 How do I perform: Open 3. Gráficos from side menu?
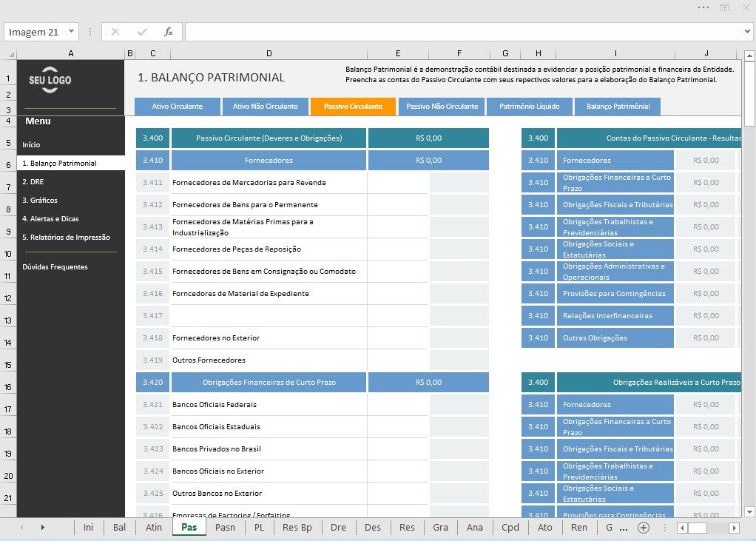point(39,200)
